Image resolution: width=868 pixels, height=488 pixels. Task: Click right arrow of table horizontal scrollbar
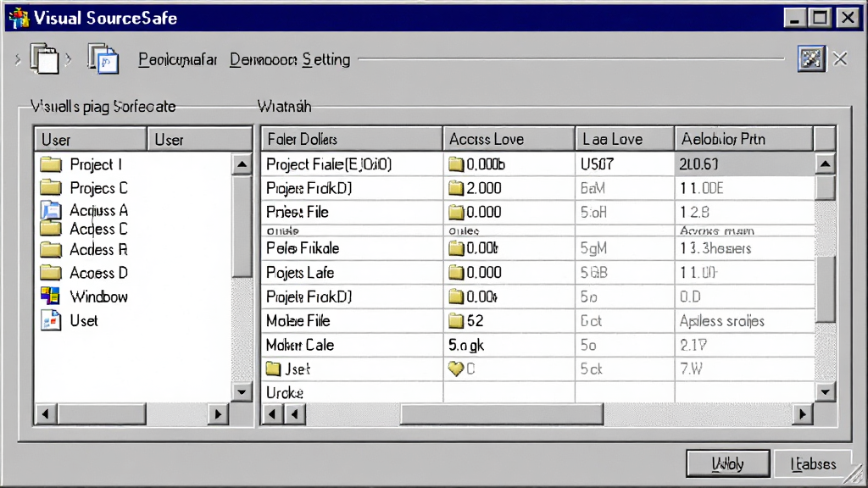tap(803, 413)
